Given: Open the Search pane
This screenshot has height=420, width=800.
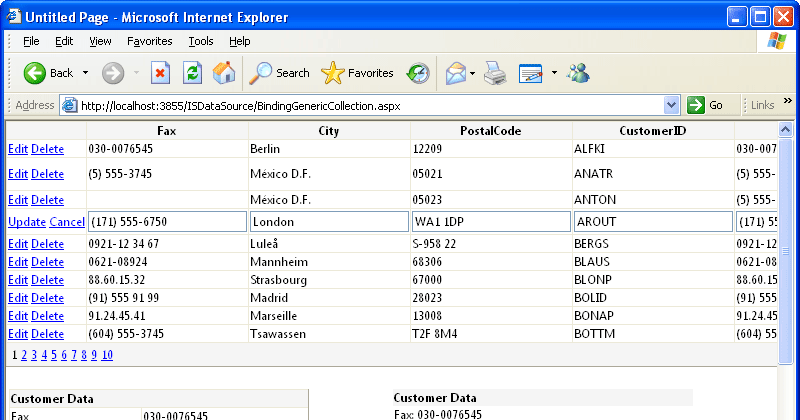Looking at the screenshot, I should point(280,73).
